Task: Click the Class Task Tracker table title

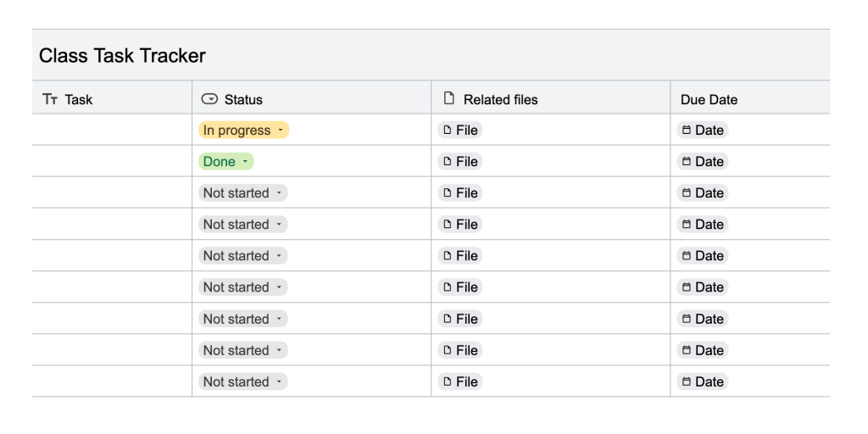Action: [x=123, y=56]
